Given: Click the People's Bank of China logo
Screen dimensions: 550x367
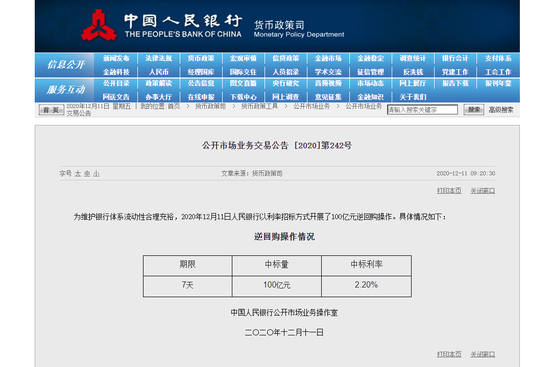Looking at the screenshot, I should [99, 25].
